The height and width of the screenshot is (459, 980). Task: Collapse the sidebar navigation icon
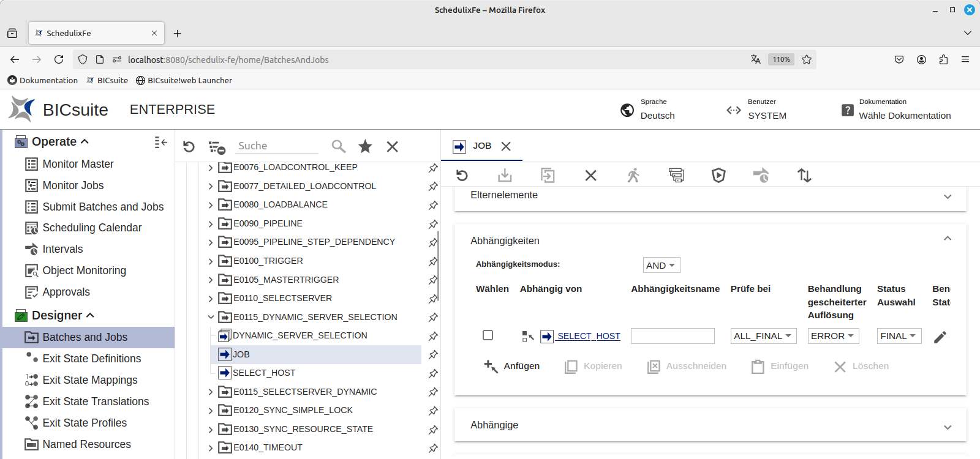(x=160, y=142)
